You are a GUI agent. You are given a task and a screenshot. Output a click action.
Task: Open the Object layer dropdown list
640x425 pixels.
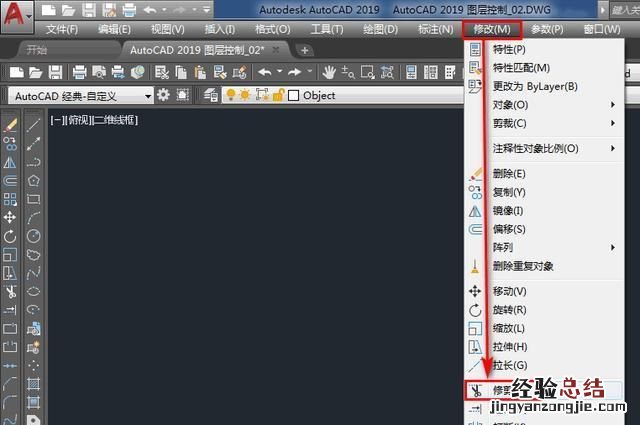(343, 96)
